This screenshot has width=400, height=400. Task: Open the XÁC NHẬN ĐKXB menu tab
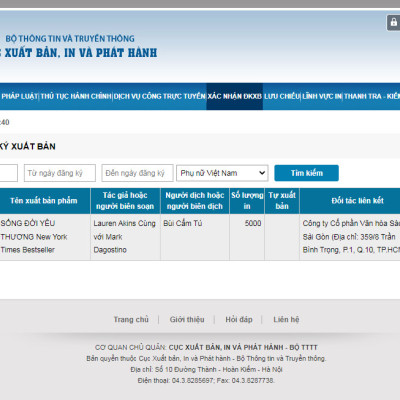(235, 96)
